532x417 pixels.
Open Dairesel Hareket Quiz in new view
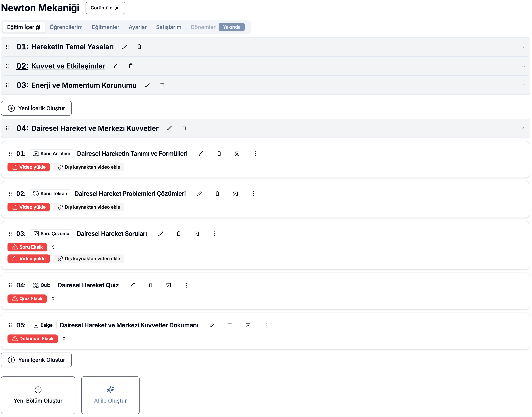(169, 285)
